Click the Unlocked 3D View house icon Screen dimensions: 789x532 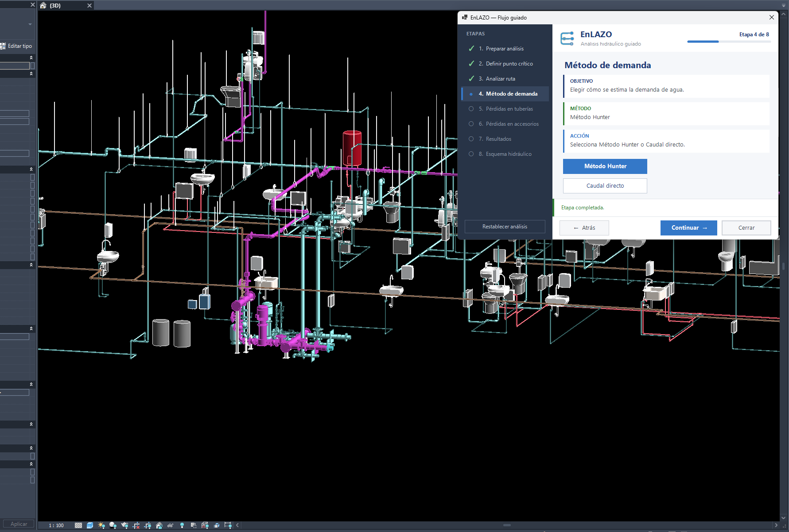(x=159, y=525)
